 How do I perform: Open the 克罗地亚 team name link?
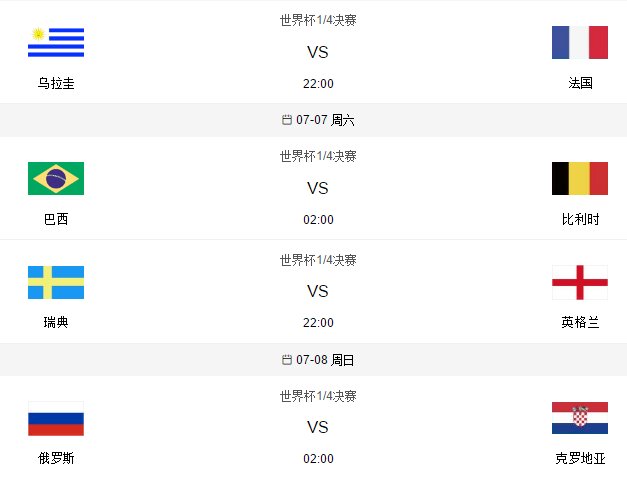[x=580, y=458]
